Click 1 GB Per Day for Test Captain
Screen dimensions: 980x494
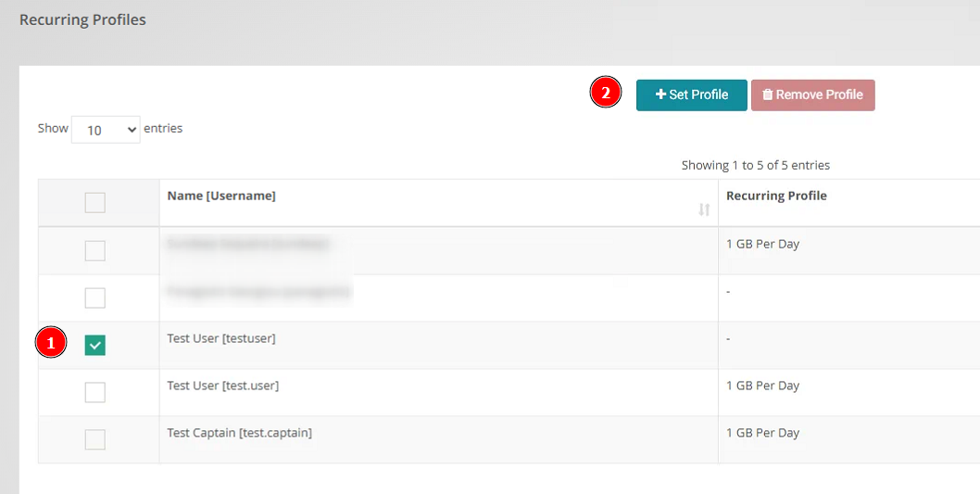point(762,433)
